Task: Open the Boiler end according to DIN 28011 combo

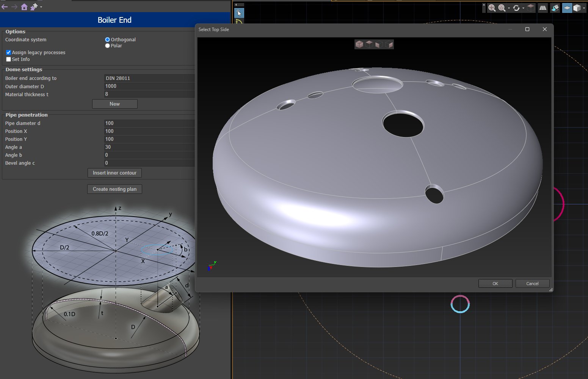Action: [149, 78]
